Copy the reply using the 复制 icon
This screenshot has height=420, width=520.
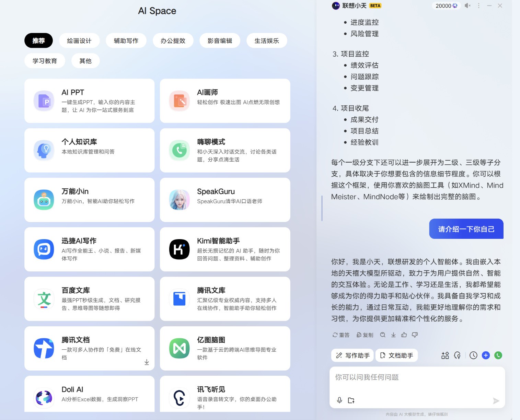(365, 335)
